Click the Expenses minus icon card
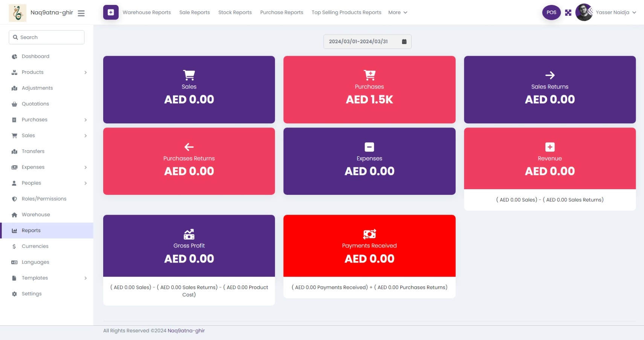Screen dimensions: 644x340 pos(369,147)
